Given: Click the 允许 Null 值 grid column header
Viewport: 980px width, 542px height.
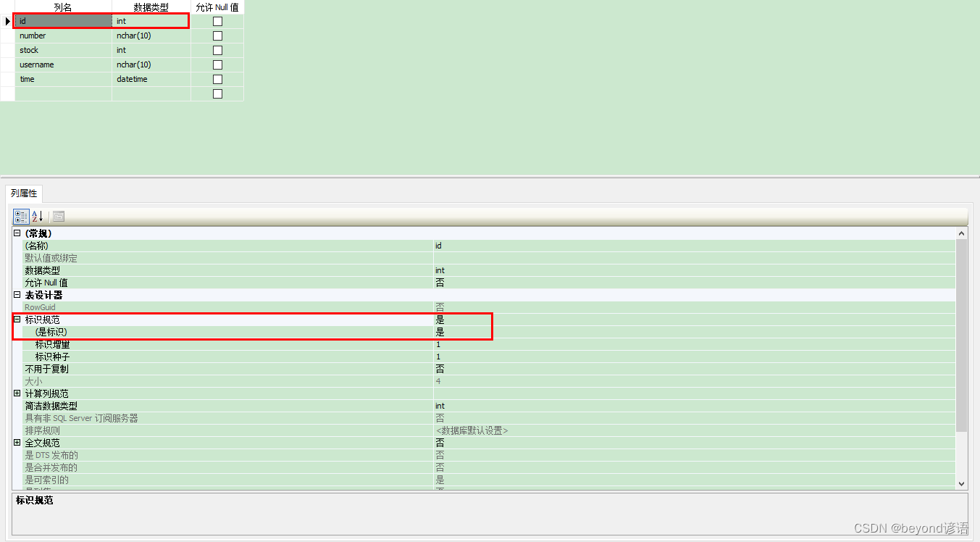Looking at the screenshot, I should click(x=217, y=7).
